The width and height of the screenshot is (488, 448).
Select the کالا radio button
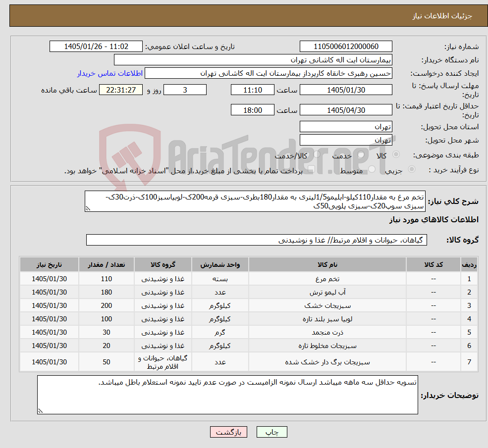tap(396, 154)
